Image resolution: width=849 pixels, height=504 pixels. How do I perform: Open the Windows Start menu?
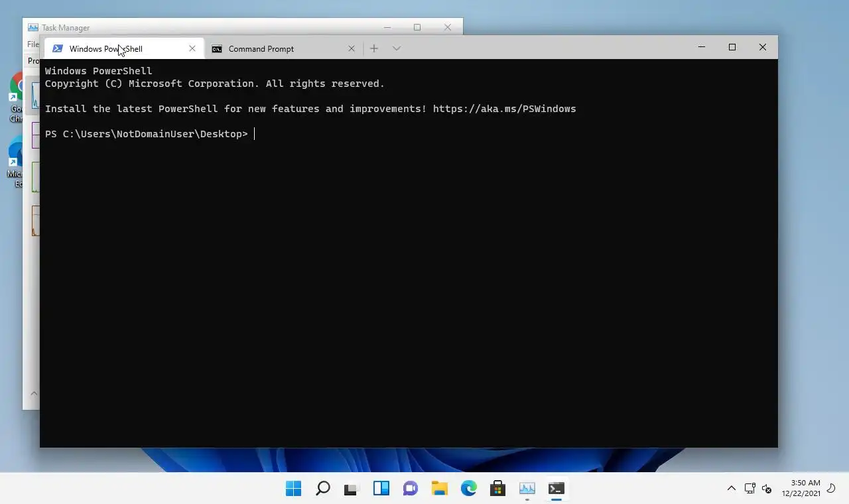(293, 489)
